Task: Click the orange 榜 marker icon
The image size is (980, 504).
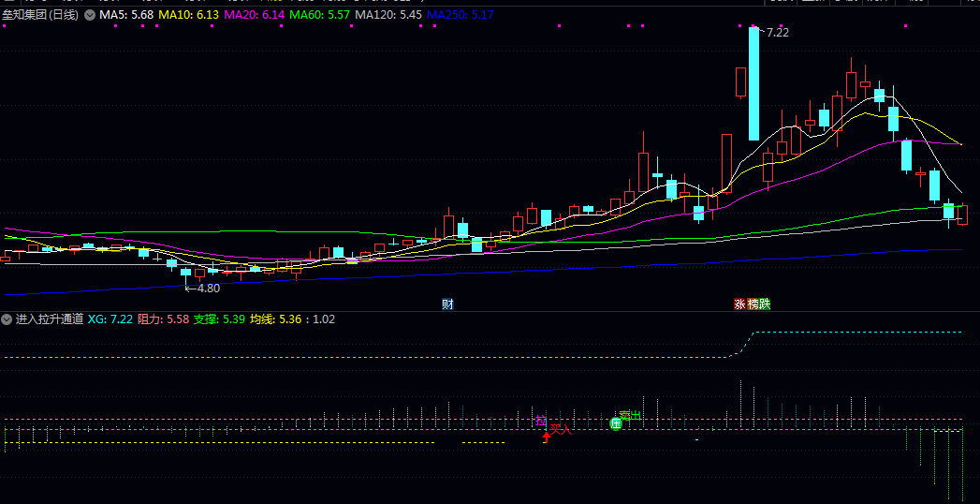Action: [x=753, y=304]
